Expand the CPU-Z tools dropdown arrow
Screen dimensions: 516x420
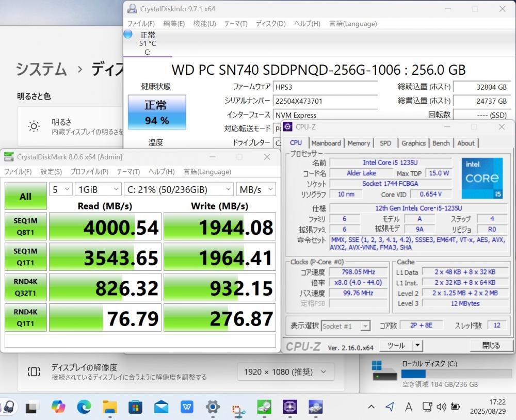tap(417, 345)
